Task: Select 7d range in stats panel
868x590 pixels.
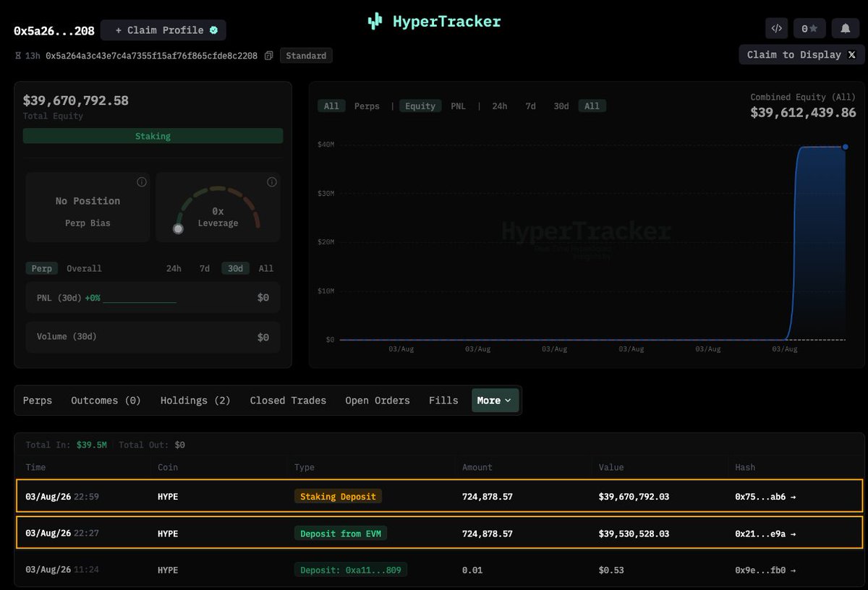Action: (205, 268)
